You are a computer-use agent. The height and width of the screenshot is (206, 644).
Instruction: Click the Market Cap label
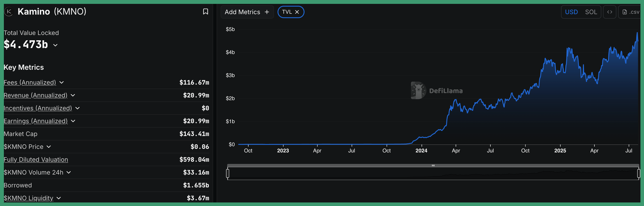[20, 134]
